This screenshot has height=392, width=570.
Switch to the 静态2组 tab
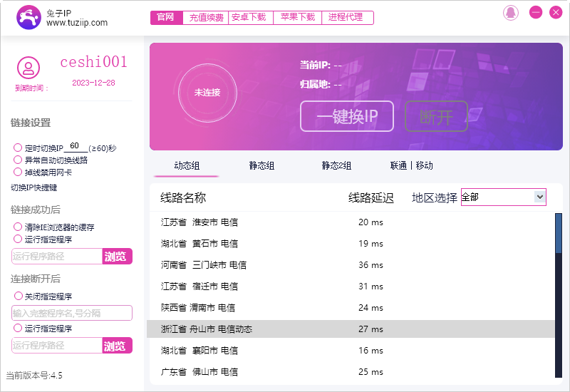click(336, 166)
